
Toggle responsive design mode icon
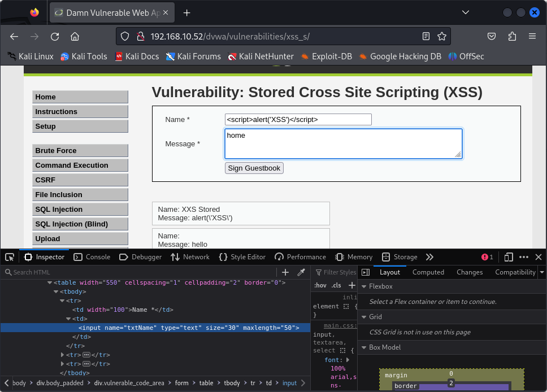[x=509, y=257]
